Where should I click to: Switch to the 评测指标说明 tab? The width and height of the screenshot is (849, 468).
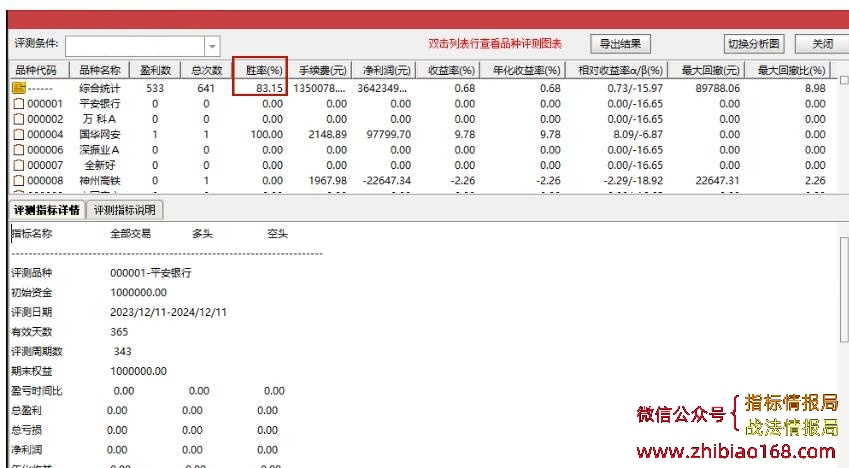click(125, 210)
